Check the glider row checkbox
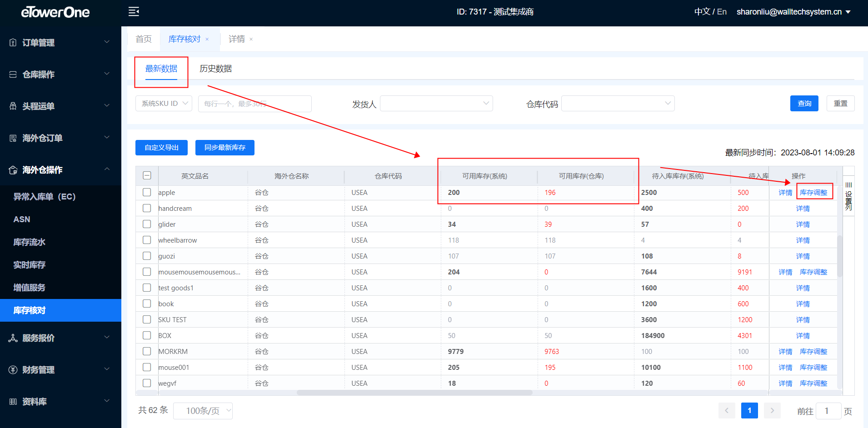The image size is (868, 428). click(147, 224)
